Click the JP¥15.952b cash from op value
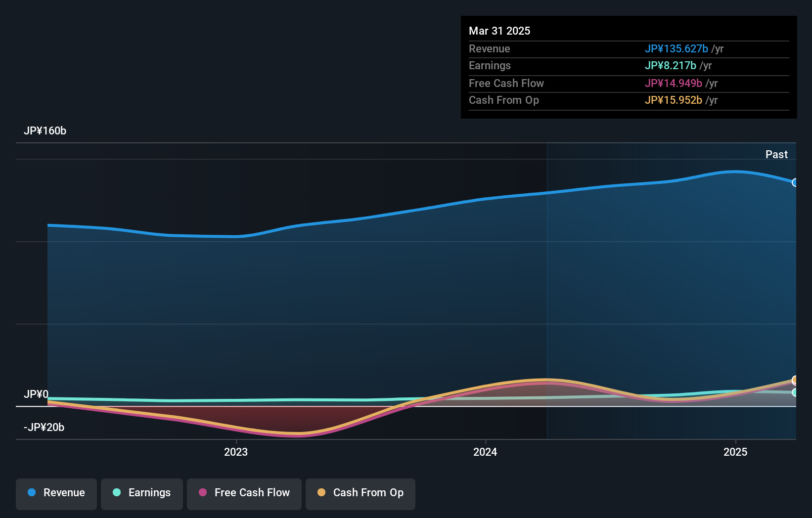Image resolution: width=812 pixels, height=518 pixels. 673,100
